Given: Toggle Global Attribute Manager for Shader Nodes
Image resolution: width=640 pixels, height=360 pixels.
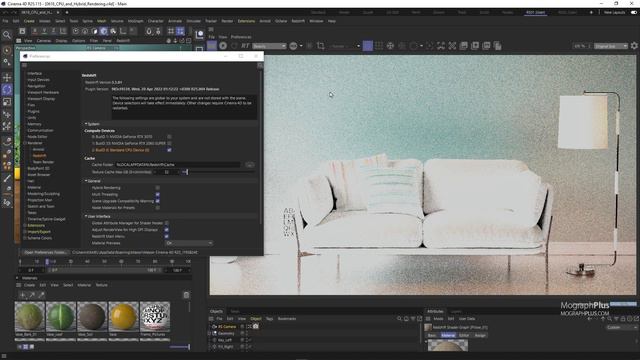Looking at the screenshot, I should tap(167, 223).
